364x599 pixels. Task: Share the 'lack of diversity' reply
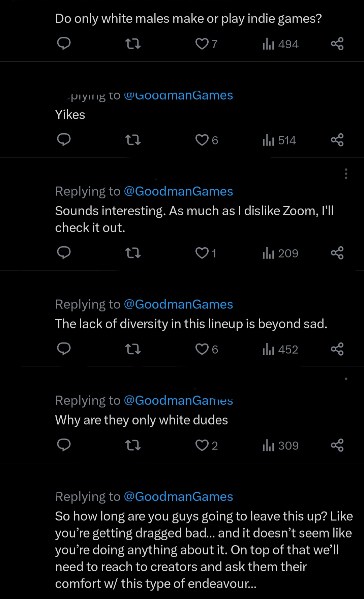(x=337, y=349)
